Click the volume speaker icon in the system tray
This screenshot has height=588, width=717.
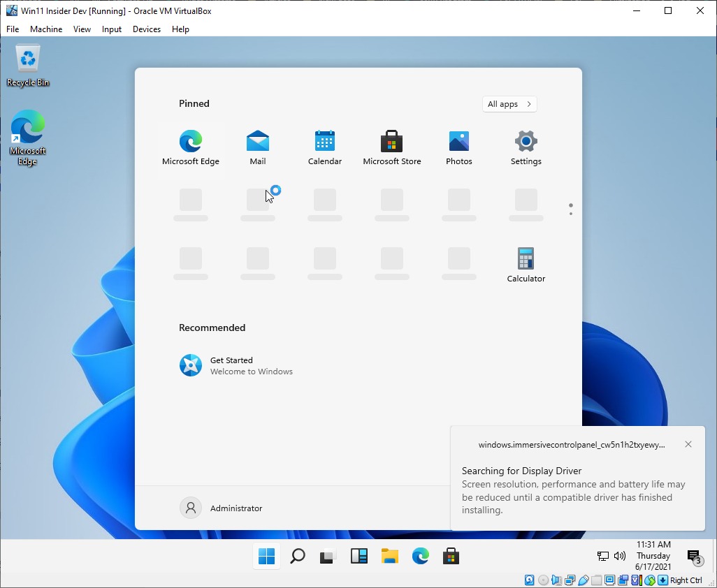click(x=620, y=556)
